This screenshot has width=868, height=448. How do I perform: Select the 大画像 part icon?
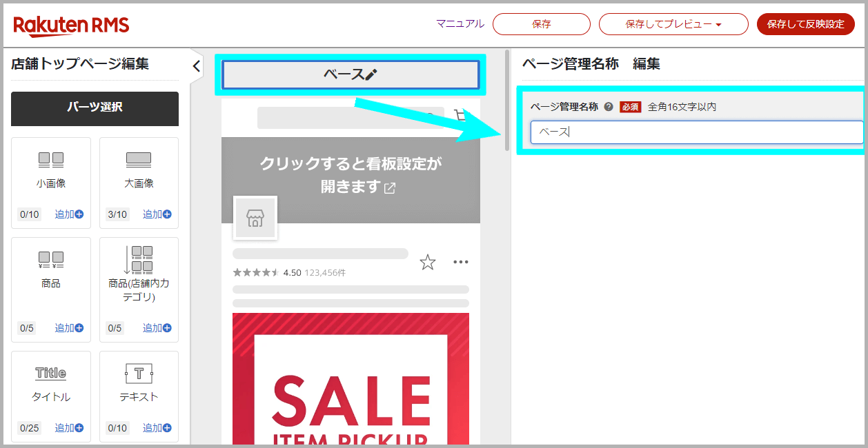coord(139,161)
